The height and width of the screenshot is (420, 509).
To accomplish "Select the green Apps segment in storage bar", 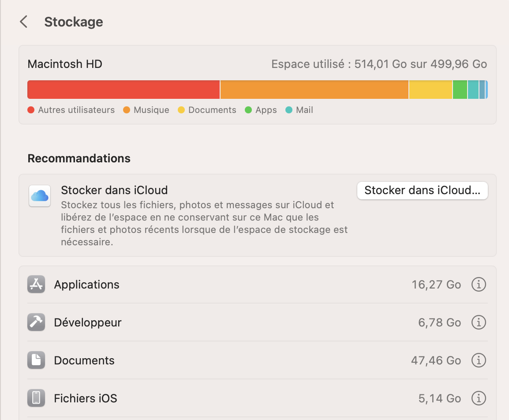I will pos(460,90).
